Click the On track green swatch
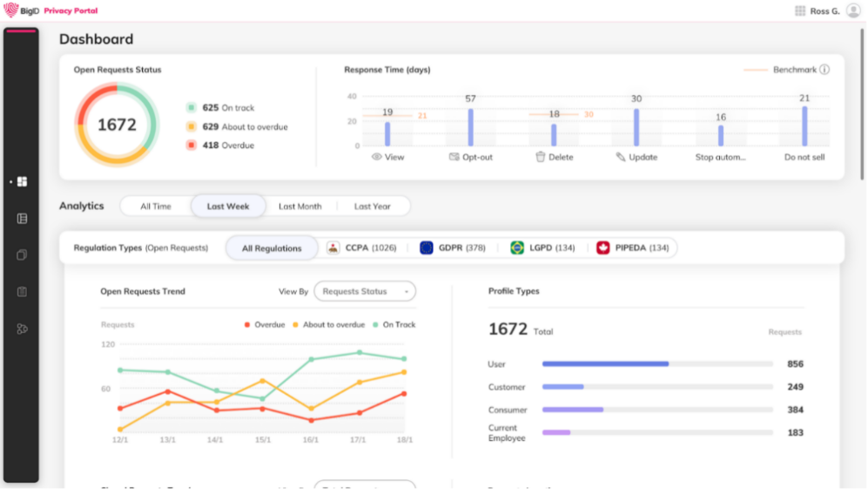The height and width of the screenshot is (495, 868). click(x=191, y=107)
